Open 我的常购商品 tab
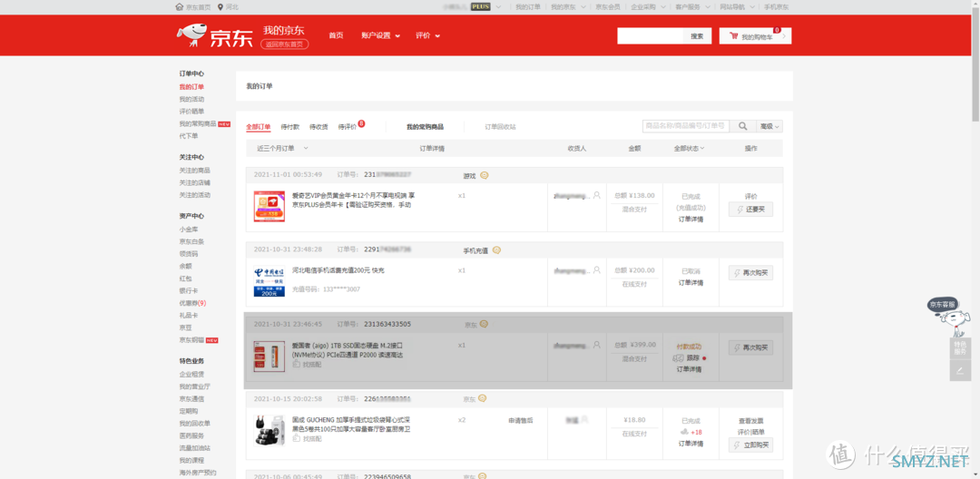 pos(425,127)
